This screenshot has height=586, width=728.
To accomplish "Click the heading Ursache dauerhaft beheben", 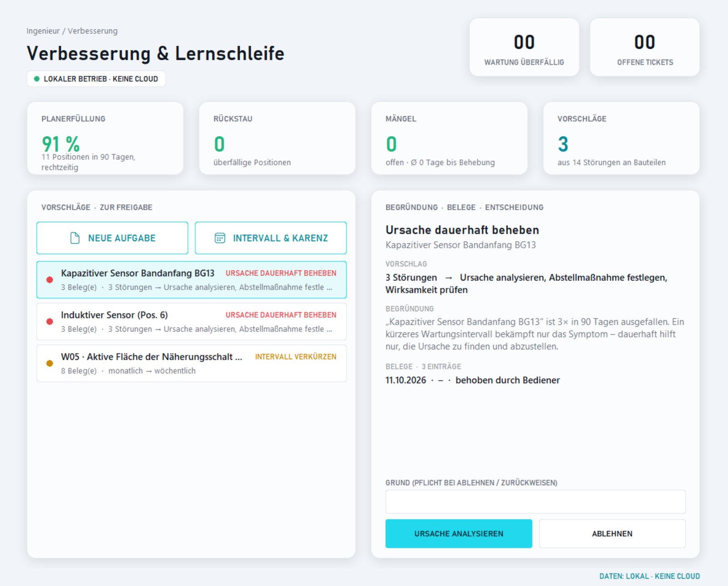I will 462,230.
